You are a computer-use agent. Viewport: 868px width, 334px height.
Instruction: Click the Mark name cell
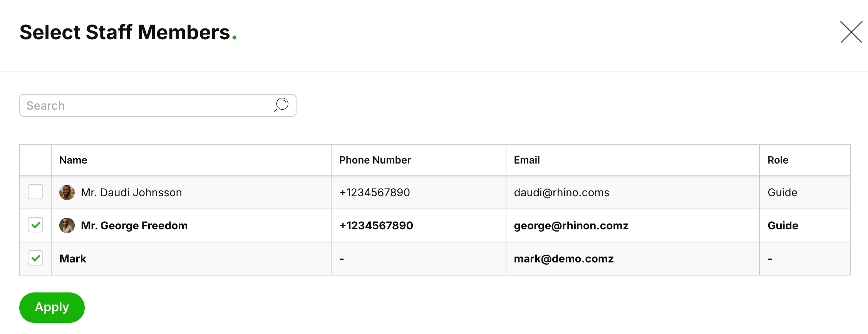point(73,259)
